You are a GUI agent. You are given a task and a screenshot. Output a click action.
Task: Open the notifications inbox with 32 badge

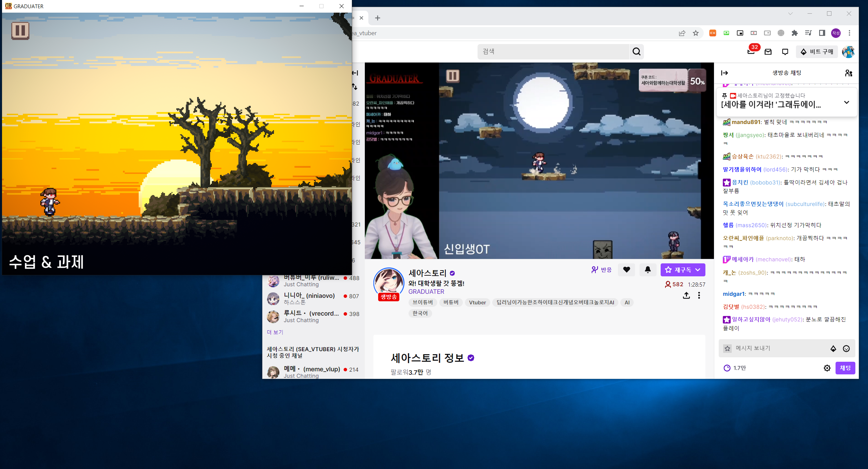[751, 52]
